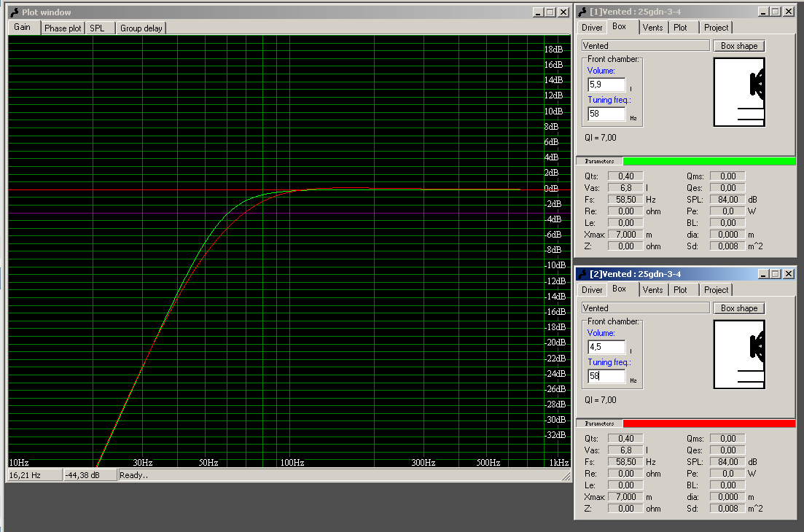Click red curve color bar in window [2]
804x532 pixels.
(x=709, y=424)
